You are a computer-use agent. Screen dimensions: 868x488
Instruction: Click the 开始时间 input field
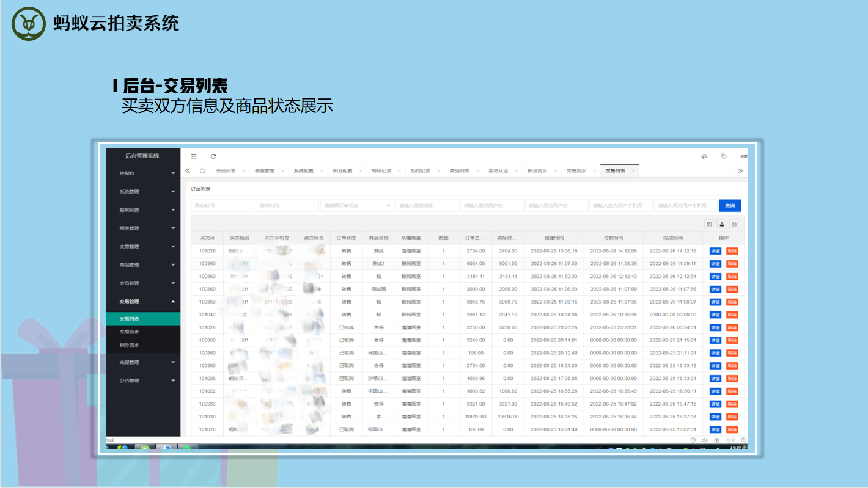(223, 206)
